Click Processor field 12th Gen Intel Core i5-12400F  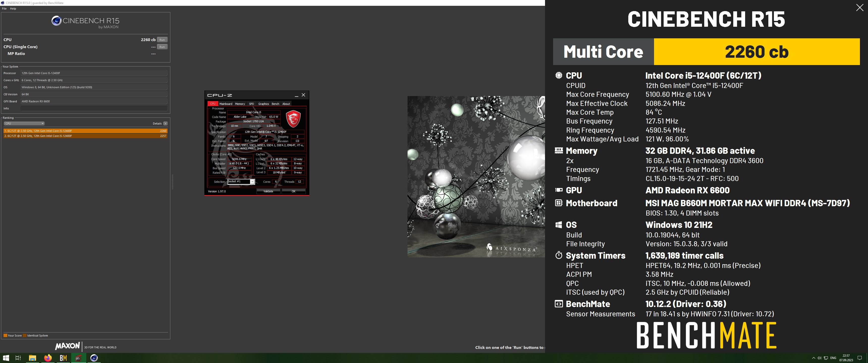point(94,73)
